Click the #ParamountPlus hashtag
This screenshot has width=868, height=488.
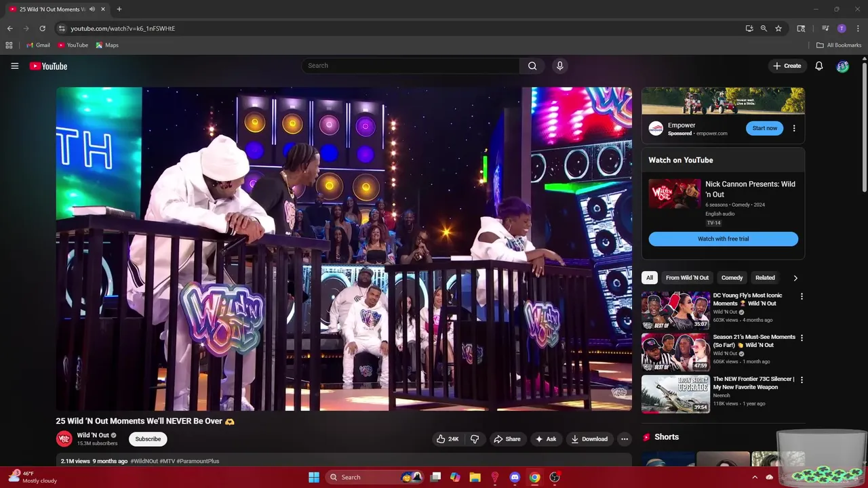(198, 461)
